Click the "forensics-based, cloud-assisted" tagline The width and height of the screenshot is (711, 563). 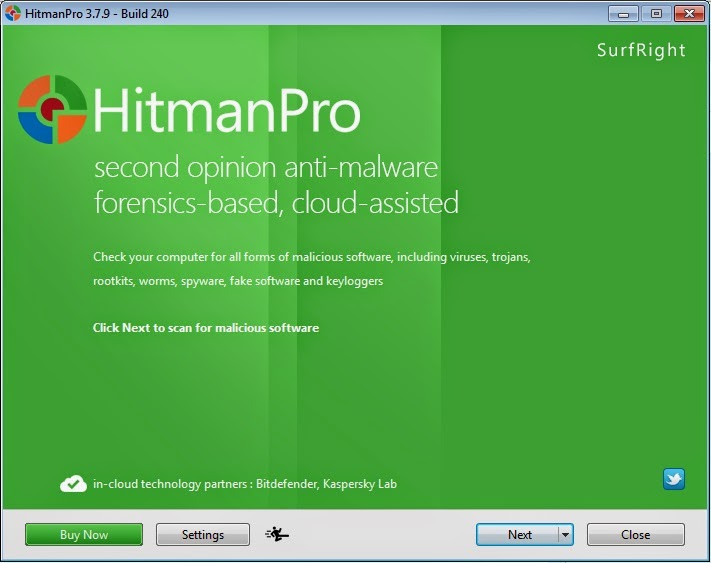click(276, 203)
